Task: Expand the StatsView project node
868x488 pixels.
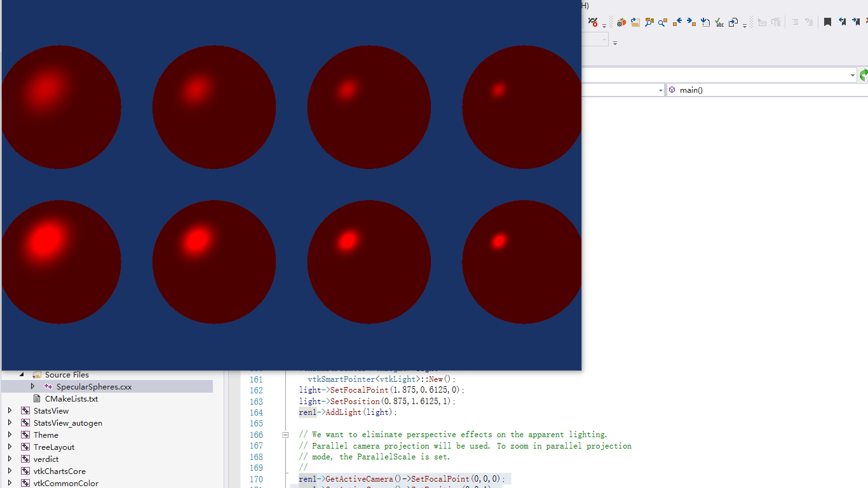Action: pos(10,410)
